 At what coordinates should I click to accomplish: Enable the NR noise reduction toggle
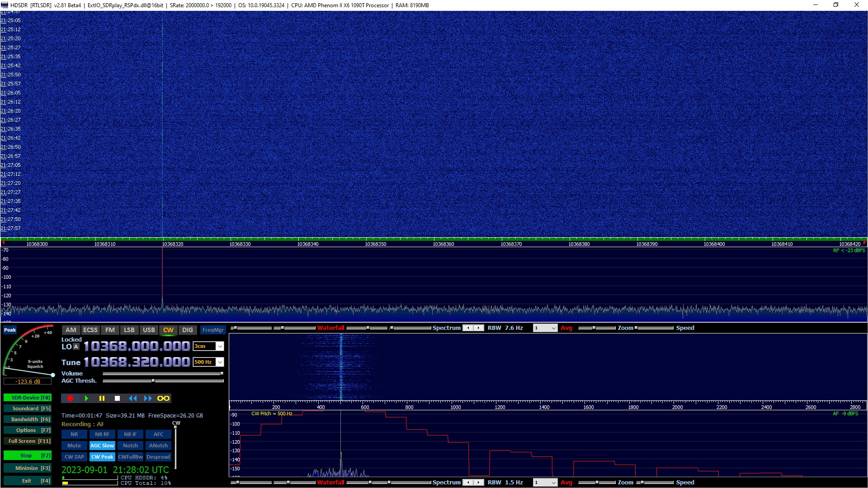74,434
